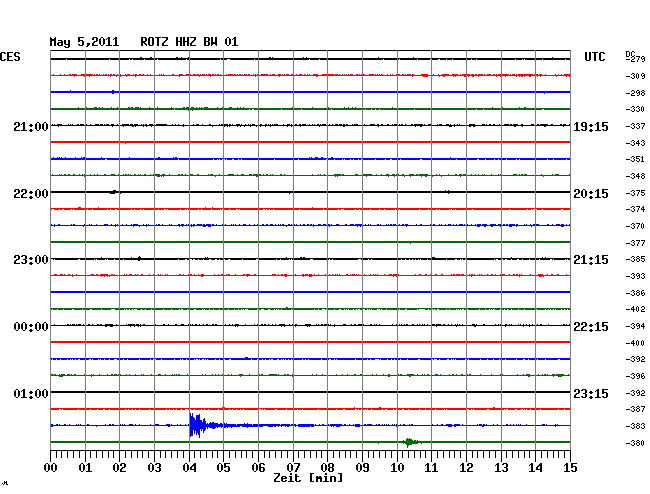Click the DC offset value -387
This screenshot has height=494, width=650.
tap(635, 409)
